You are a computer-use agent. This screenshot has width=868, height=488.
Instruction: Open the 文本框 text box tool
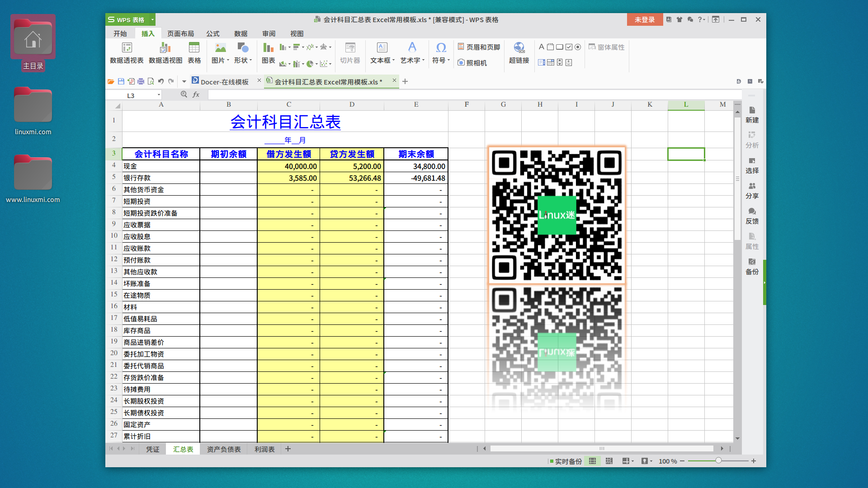point(382,53)
